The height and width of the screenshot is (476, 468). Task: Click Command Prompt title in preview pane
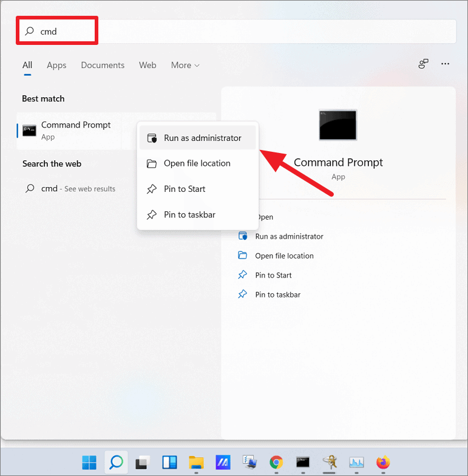[x=338, y=163]
